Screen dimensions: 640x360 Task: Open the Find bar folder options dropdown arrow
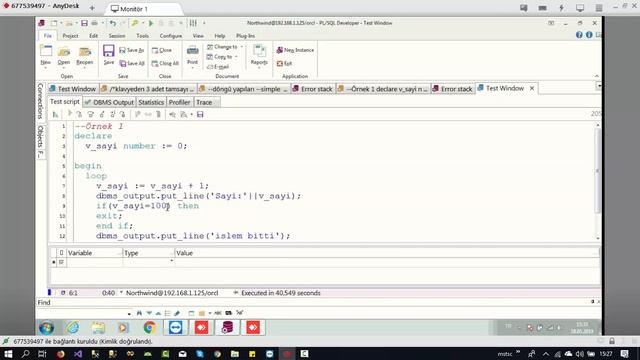pos(210,313)
